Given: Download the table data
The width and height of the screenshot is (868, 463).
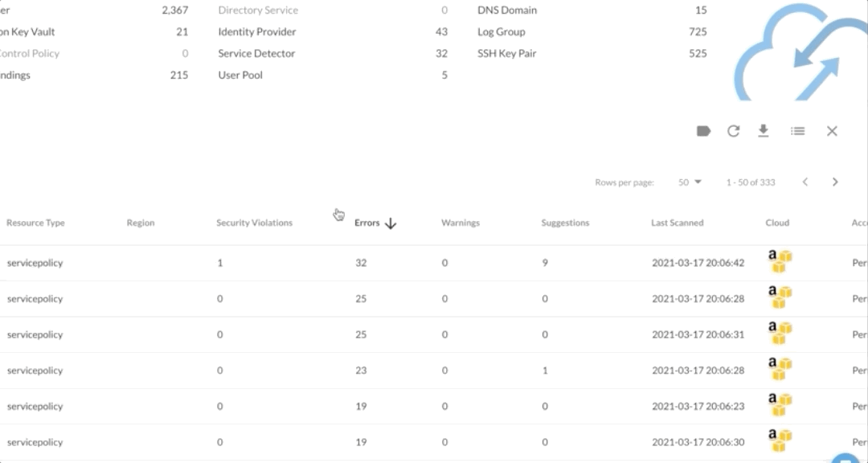Looking at the screenshot, I should point(764,131).
